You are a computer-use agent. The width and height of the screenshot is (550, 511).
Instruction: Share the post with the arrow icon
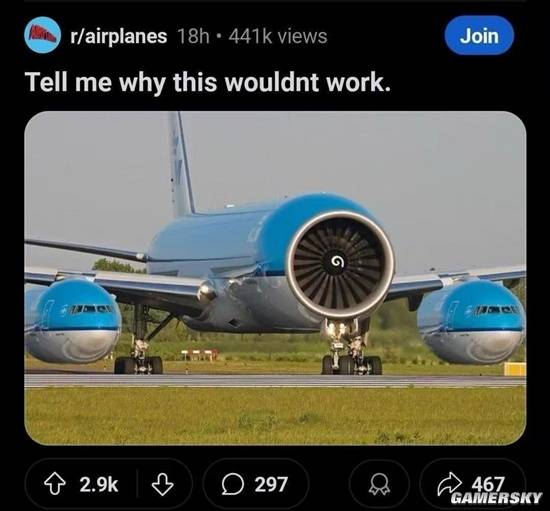pos(449,483)
